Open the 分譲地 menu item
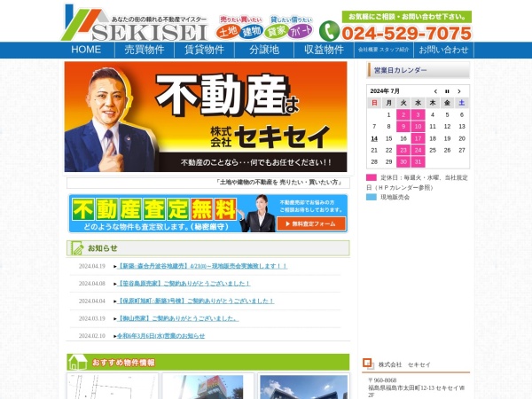Screen dimensions: 532x399 [x=264, y=50]
